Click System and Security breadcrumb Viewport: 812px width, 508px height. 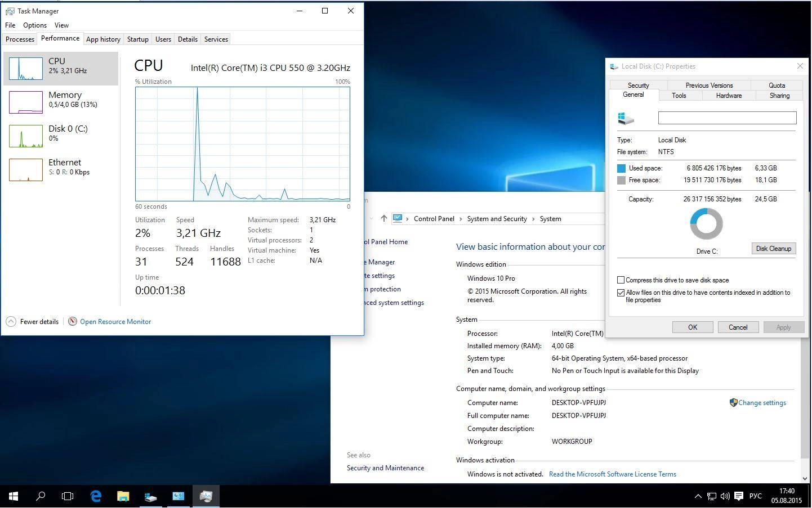pyautogui.click(x=497, y=219)
